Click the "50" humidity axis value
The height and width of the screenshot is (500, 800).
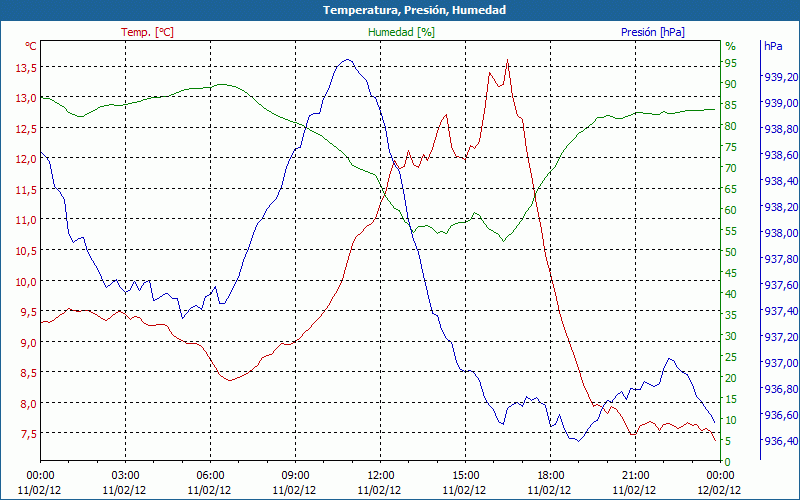[731, 252]
